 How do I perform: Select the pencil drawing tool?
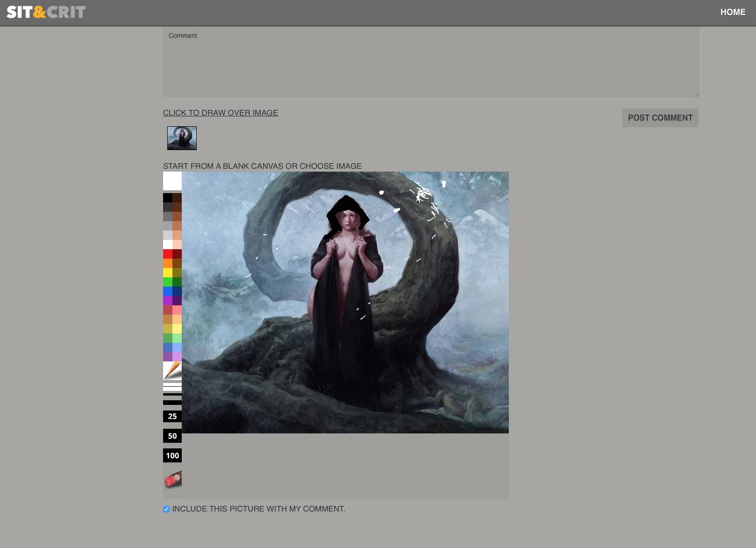(172, 370)
